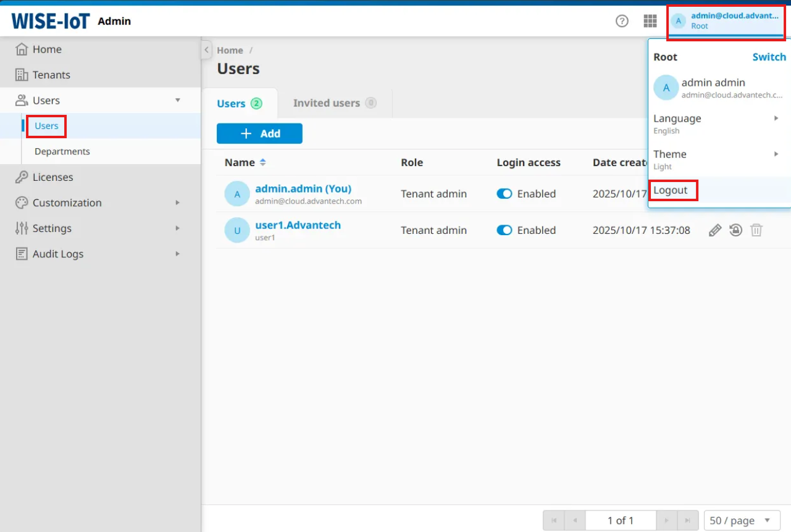Open the Language submenu
The width and height of the screenshot is (791, 532).
pos(716,123)
